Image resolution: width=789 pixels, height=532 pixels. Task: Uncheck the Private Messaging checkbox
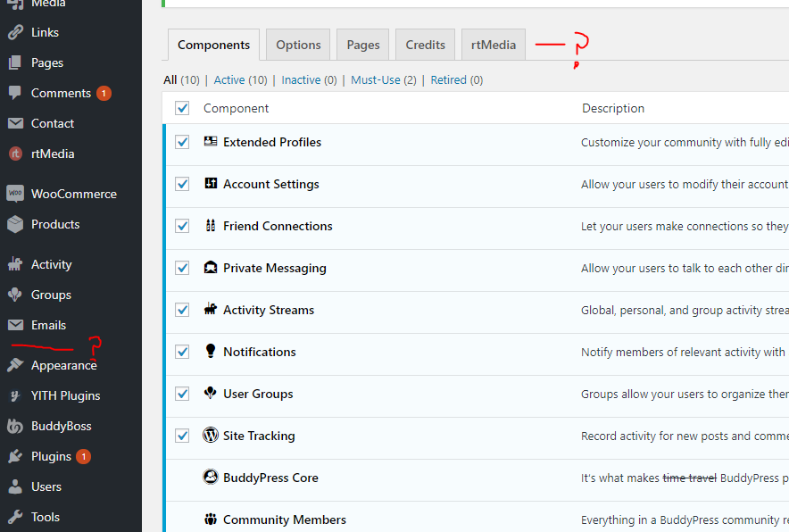(x=182, y=268)
